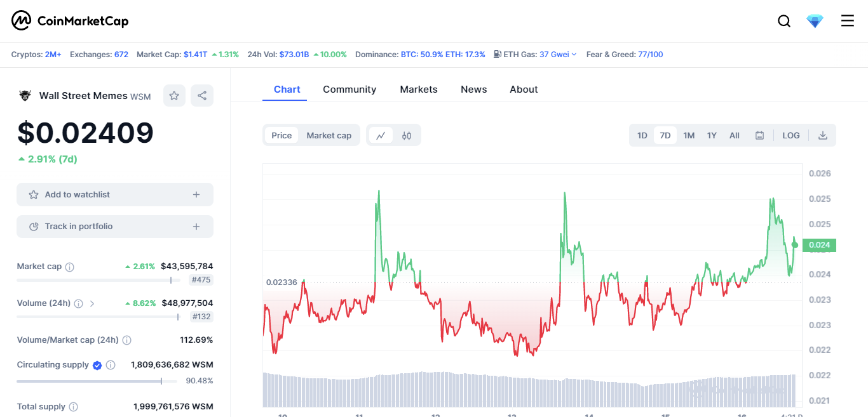The width and height of the screenshot is (868, 417).
Task: Click 1,809,636,682 WSM supply value
Action: tap(172, 365)
